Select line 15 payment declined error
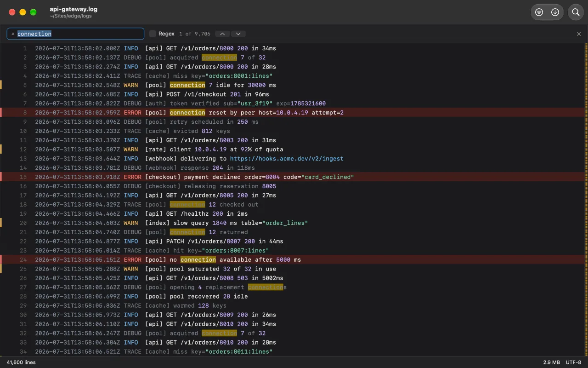Image resolution: width=588 pixels, height=368 pixels. (294, 177)
